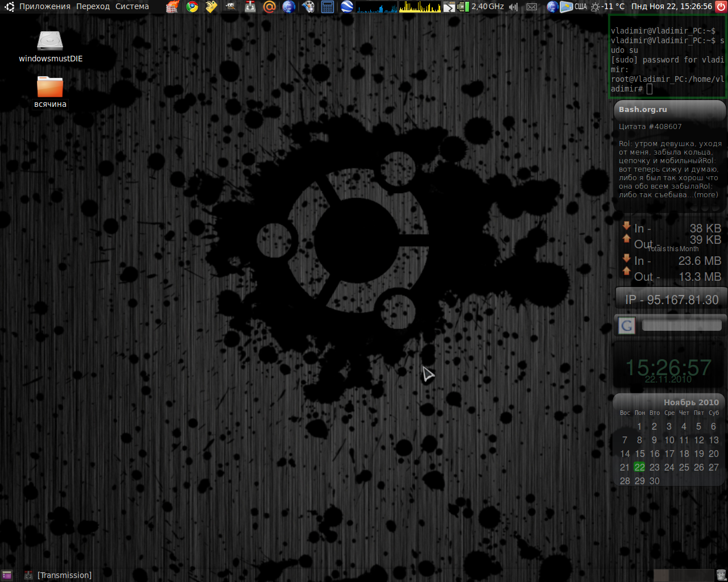Select November 15 in the calendar widget
This screenshot has width=728, height=582.
(x=640, y=454)
